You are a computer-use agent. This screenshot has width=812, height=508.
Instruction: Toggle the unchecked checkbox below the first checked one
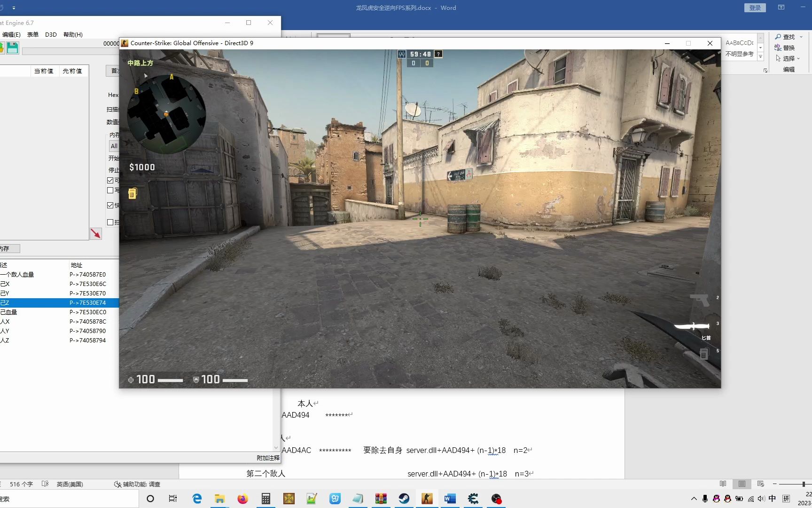pyautogui.click(x=110, y=190)
